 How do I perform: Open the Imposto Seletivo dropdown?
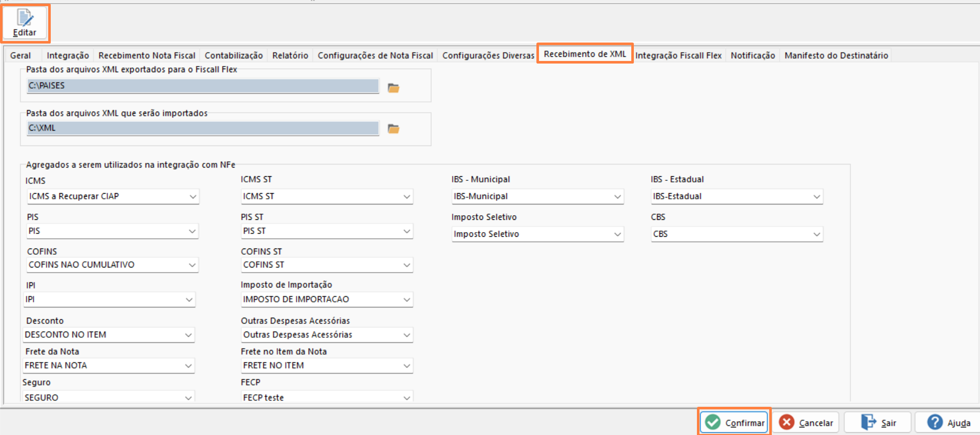click(617, 234)
